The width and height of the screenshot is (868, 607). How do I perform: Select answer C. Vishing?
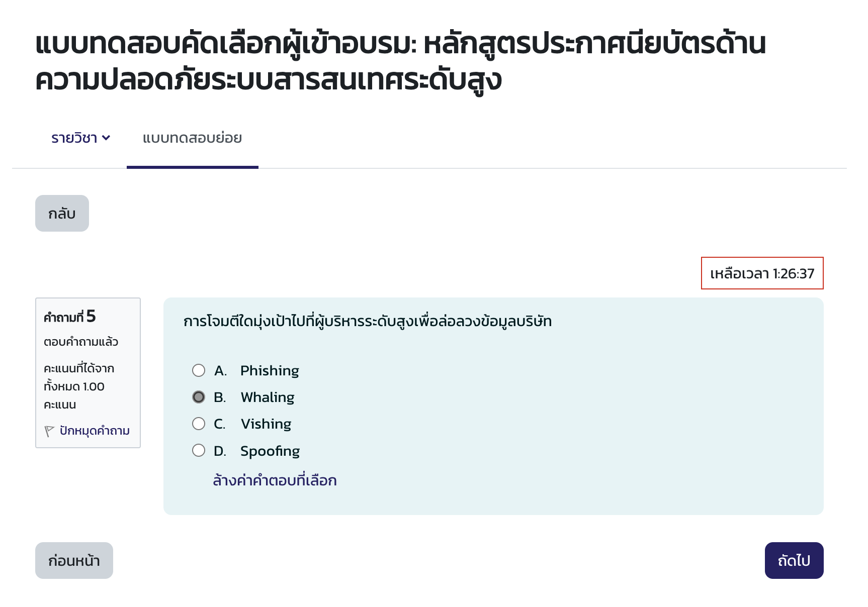198,424
